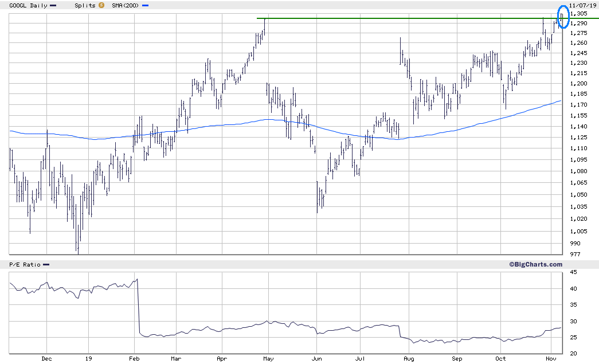Click the Apr month axis label

[x=222, y=359]
